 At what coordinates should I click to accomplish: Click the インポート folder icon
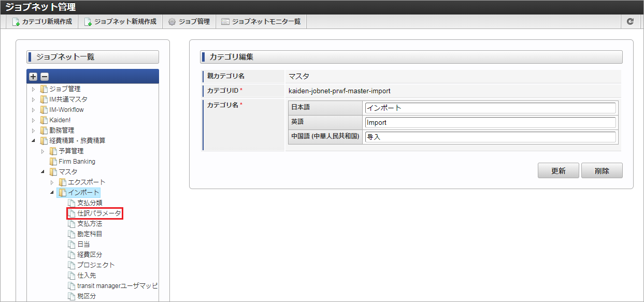[62, 193]
